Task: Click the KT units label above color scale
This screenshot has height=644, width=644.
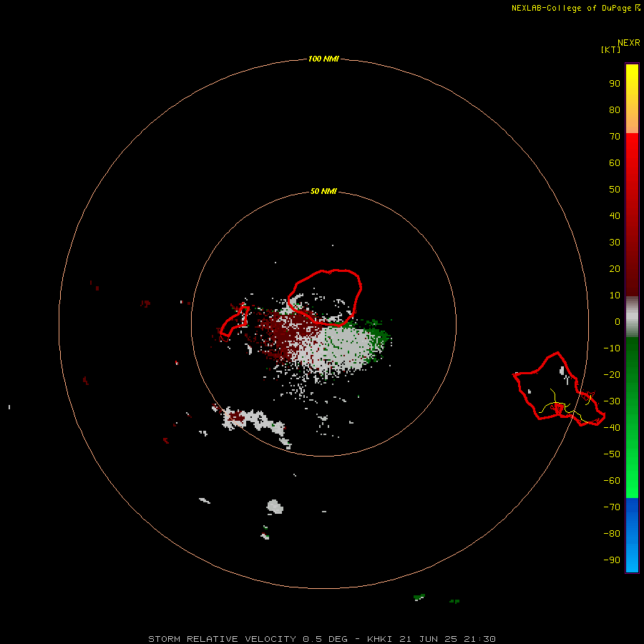Action: [610, 49]
